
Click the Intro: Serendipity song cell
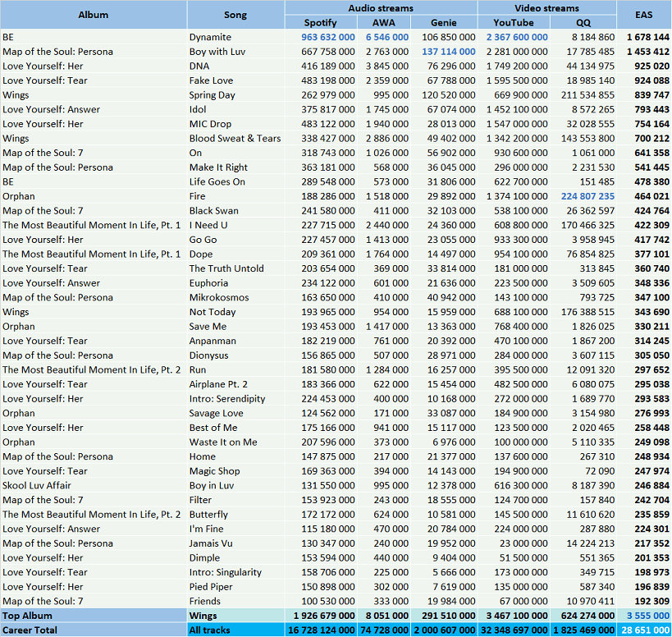(x=235, y=399)
